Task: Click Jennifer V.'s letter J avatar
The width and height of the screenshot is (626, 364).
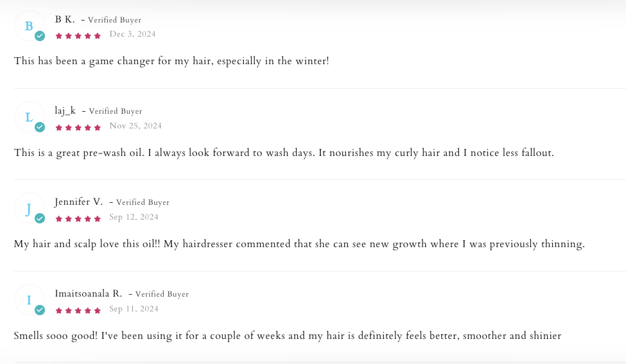Action: pos(28,209)
